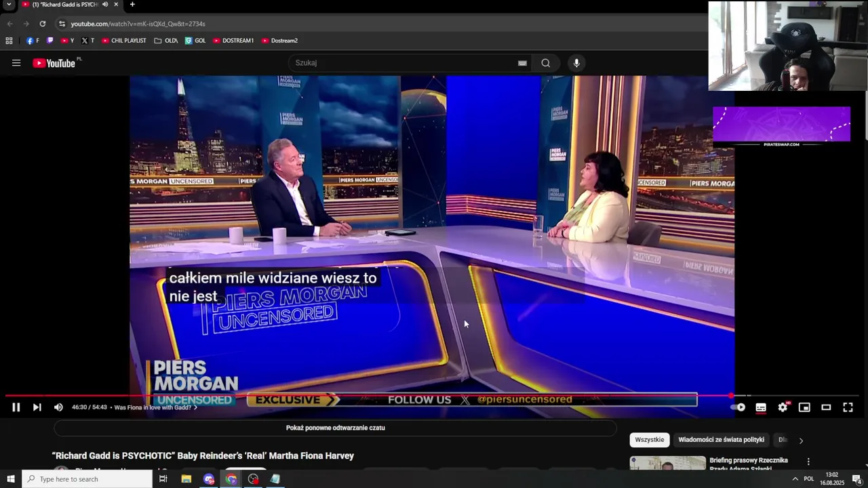Open the YouTube 'Y' bookmark
The image size is (868, 488).
click(x=68, y=41)
